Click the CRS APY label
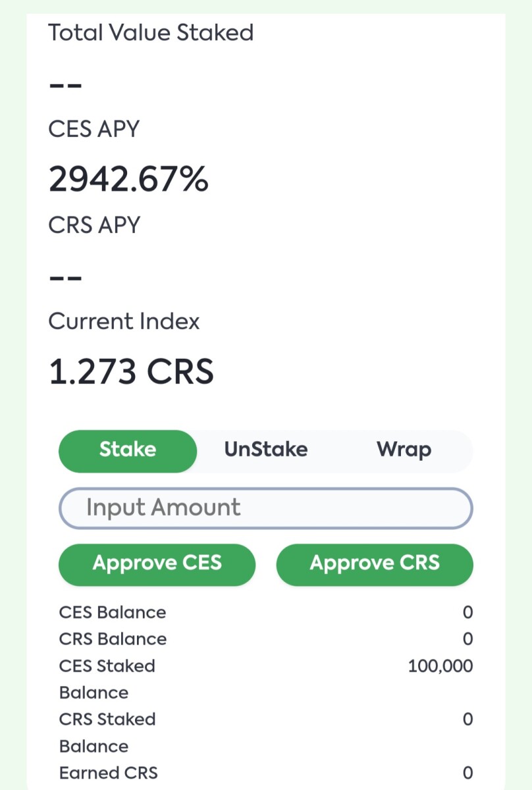 (x=93, y=224)
